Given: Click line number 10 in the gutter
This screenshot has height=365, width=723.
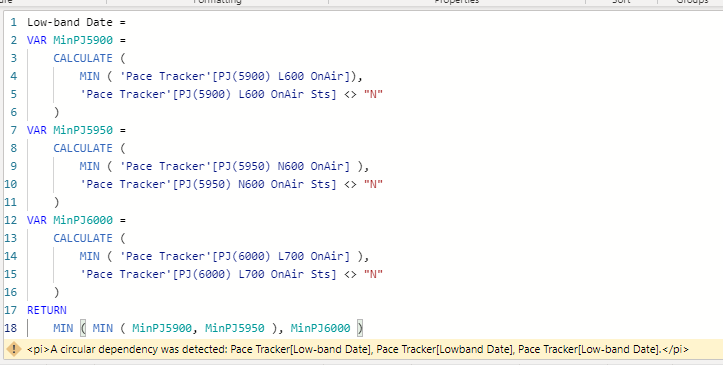Looking at the screenshot, I should tap(11, 184).
